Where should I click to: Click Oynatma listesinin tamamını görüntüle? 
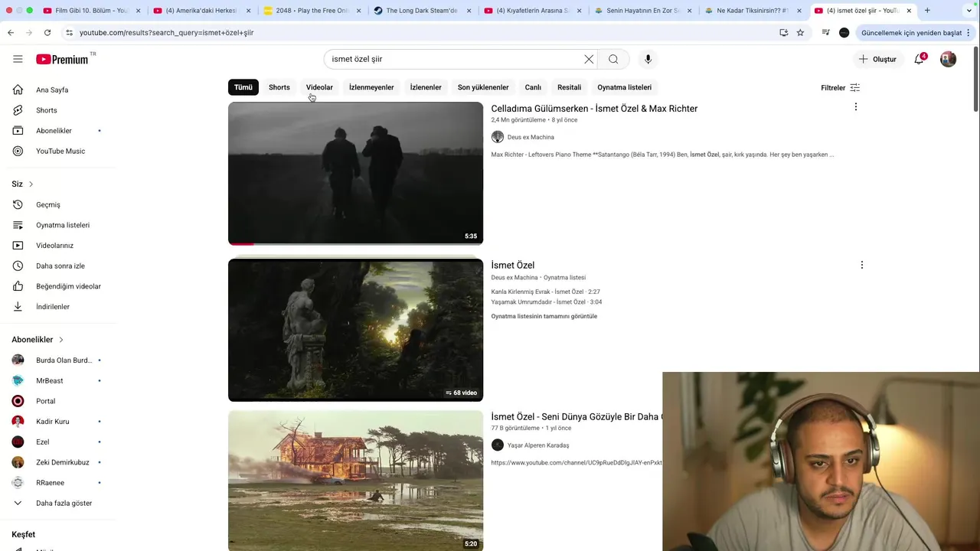[x=544, y=316]
